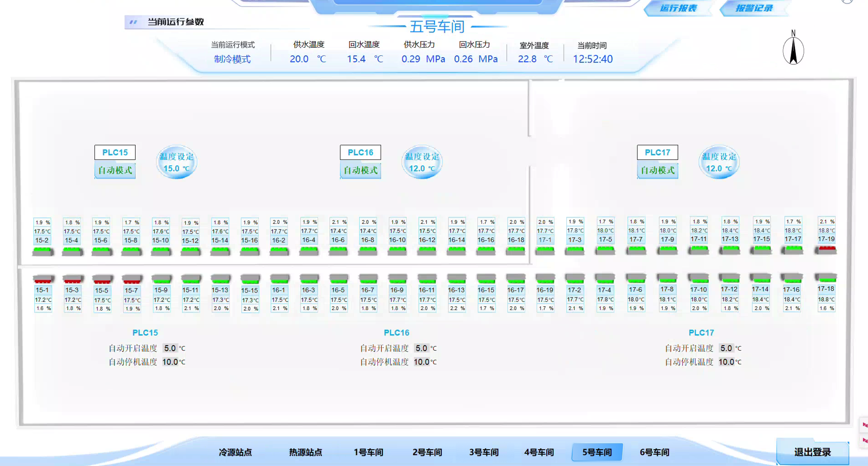Open the 运行报表 report button
Screen dimensions: 868x466
(678, 8)
